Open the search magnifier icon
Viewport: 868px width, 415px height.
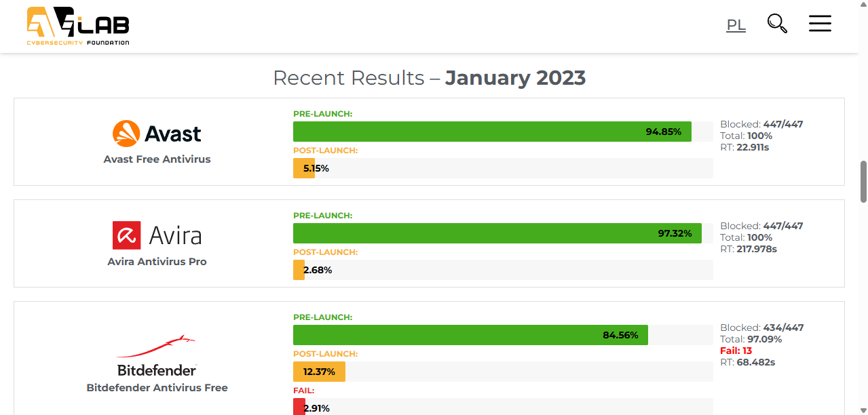(777, 24)
